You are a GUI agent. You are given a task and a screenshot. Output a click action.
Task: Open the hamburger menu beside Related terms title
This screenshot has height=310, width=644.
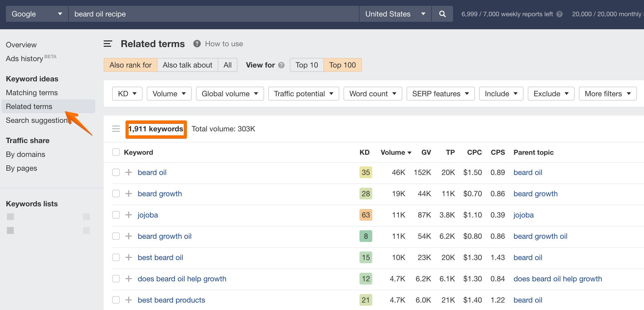108,44
